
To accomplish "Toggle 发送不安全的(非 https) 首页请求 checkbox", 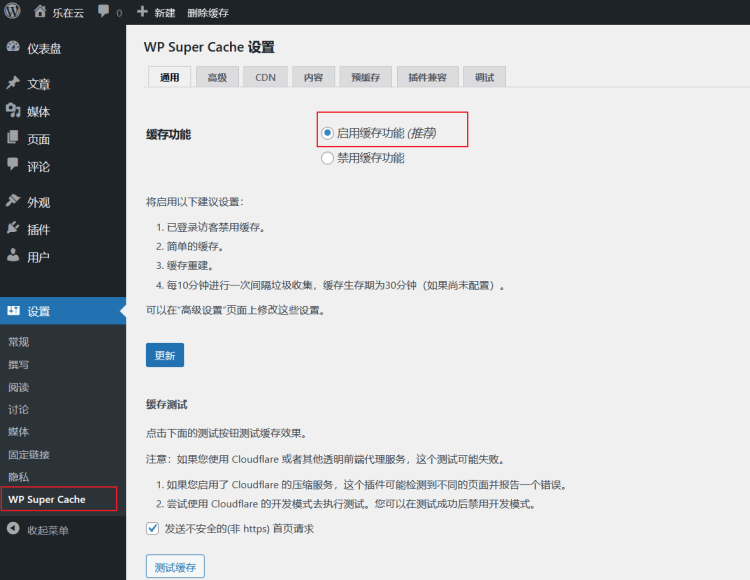I will pos(152,528).
